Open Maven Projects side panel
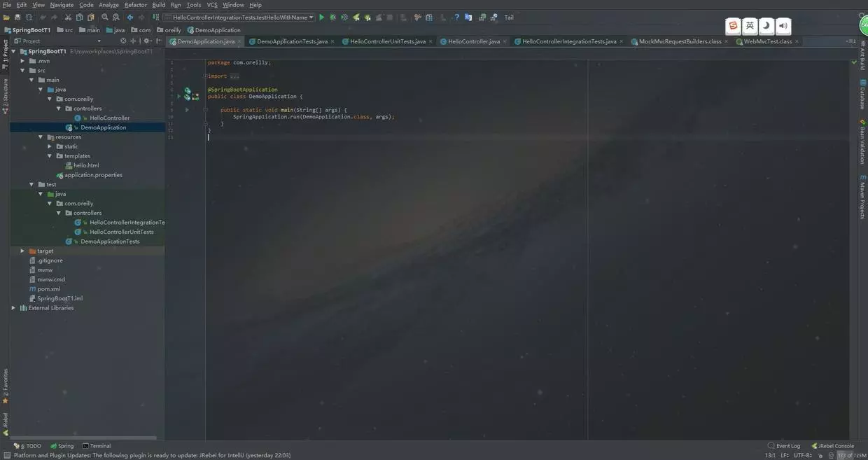This screenshot has height=460, width=868. [862, 196]
